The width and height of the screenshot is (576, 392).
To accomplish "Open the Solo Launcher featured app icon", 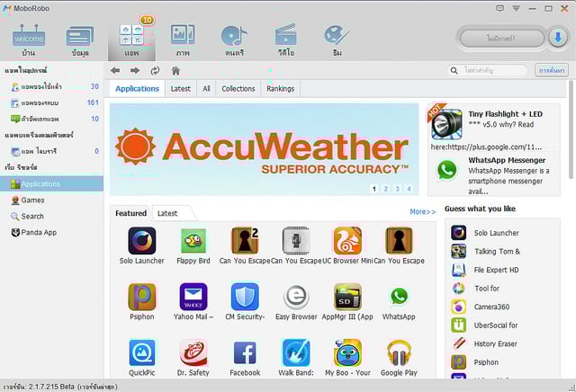I will (x=142, y=240).
